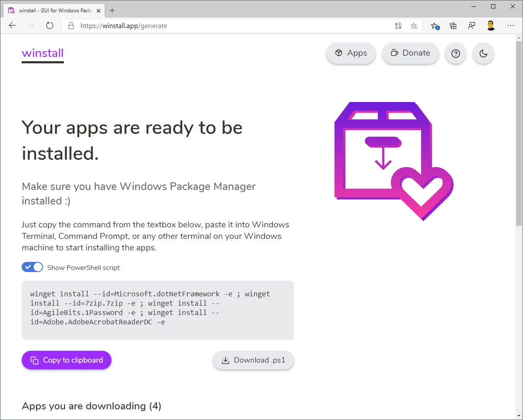Open browser Collections icon
The image size is (523, 420).
click(x=453, y=26)
